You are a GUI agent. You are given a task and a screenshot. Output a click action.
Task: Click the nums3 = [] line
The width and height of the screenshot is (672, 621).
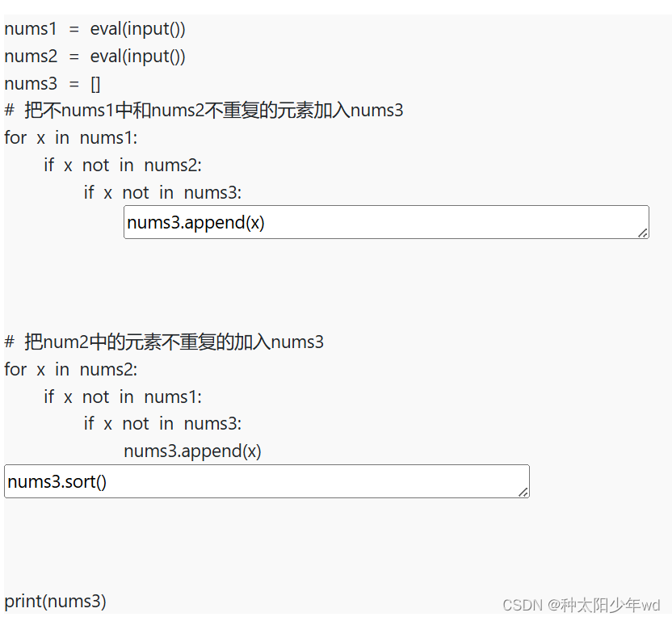tap(52, 84)
